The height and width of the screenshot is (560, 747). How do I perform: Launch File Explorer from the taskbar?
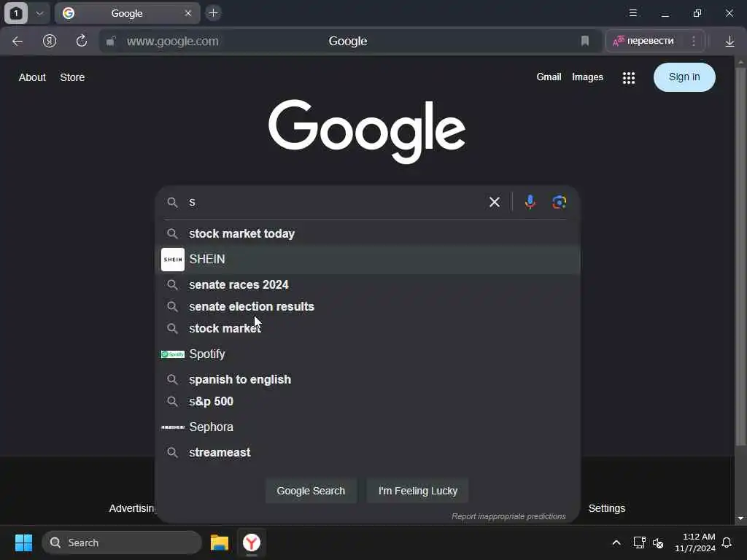coord(219,542)
